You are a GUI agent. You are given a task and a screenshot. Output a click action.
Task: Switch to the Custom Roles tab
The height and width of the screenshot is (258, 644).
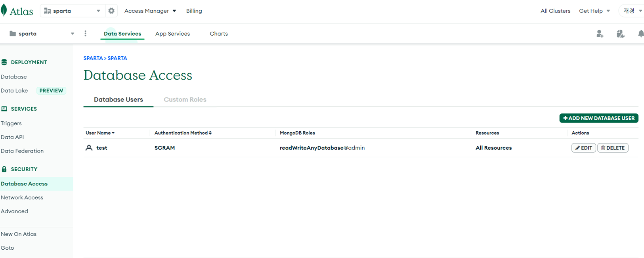point(185,99)
